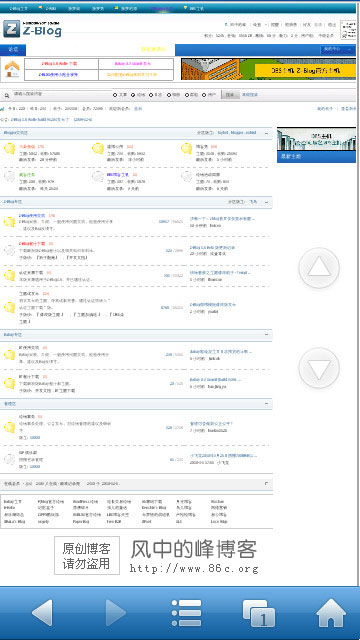Open the tabs/windows switcher icon

(x=259, y=613)
